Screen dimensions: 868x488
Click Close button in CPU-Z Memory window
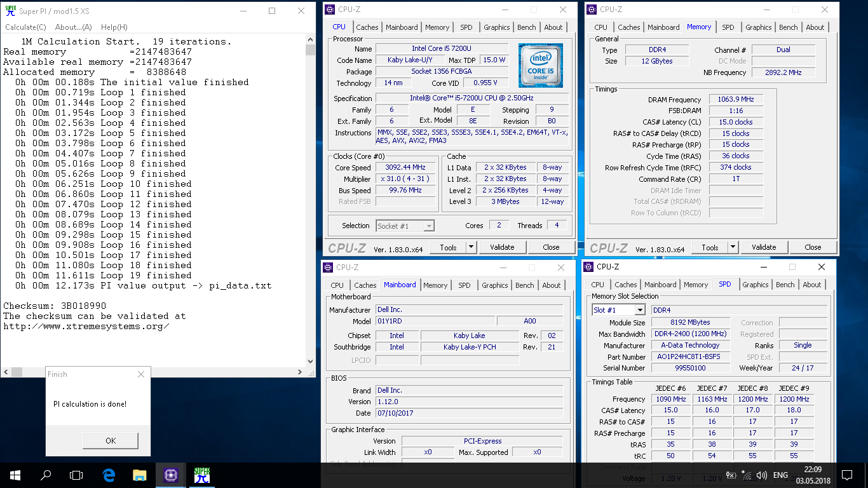click(x=813, y=247)
